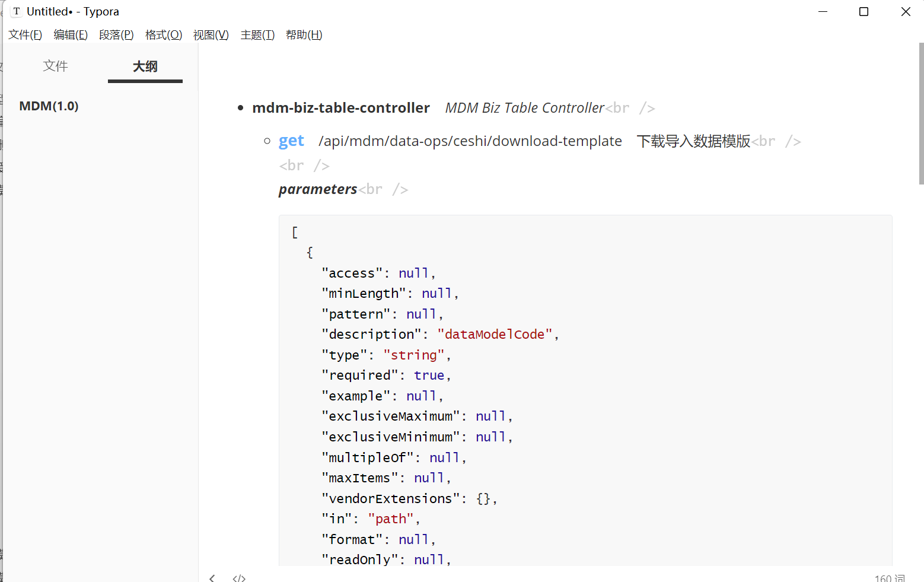Select MDM(1.0) heading in outline

coord(49,106)
